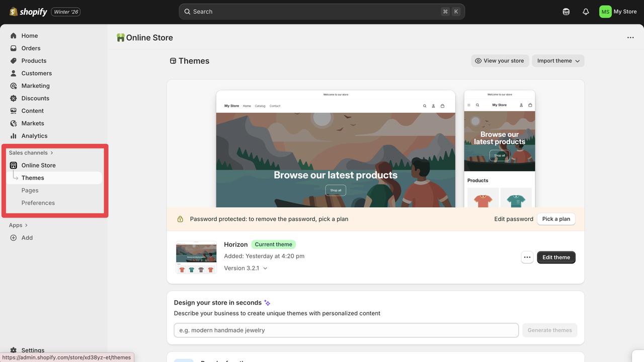Screen dimensions: 644x362
Task: Click the Horizon theme thumbnail
Action: (x=196, y=256)
